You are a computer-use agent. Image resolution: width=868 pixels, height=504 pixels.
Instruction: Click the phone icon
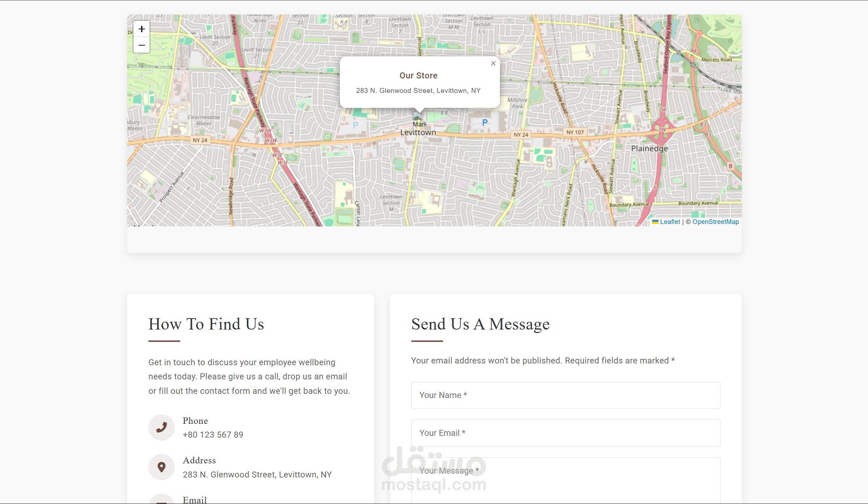tap(161, 427)
